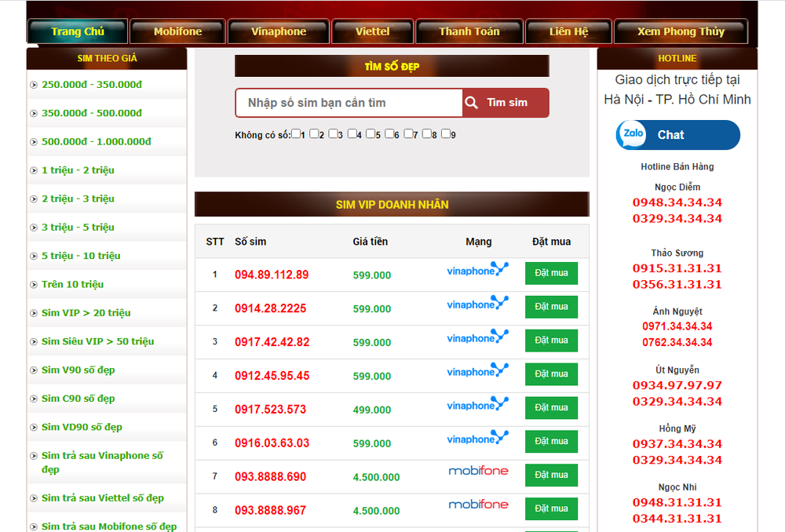This screenshot has height=532, width=785.
Task: Check the 'Không có số' 5 checkbox
Action: coord(371,133)
